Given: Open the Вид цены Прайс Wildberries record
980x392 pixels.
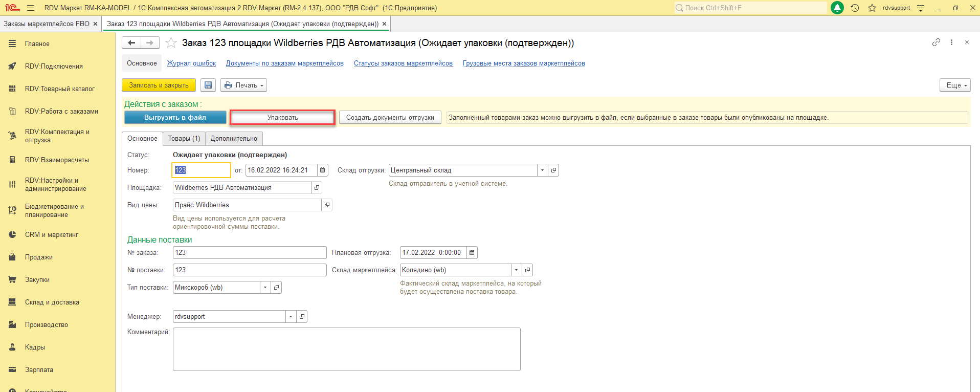Looking at the screenshot, I should [x=327, y=205].
